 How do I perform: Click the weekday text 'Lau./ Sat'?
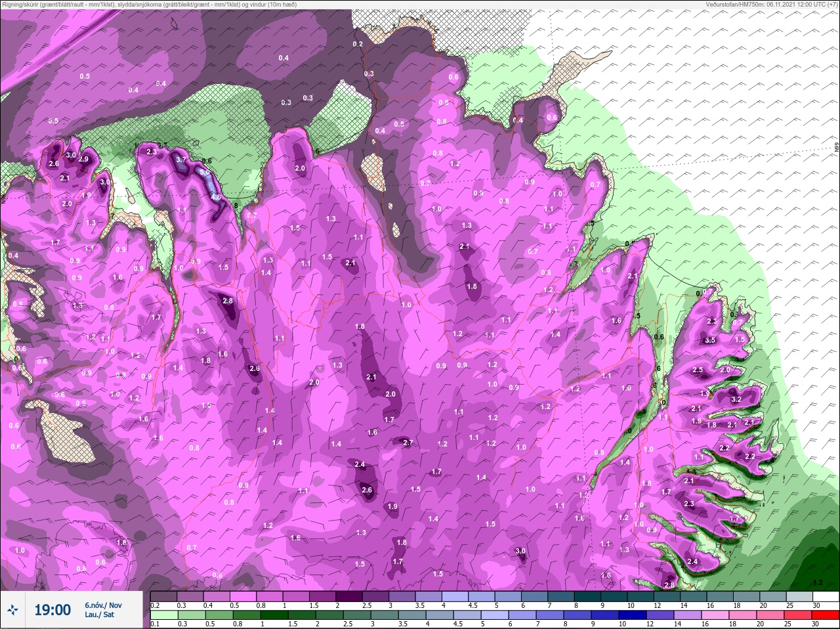tap(99, 615)
